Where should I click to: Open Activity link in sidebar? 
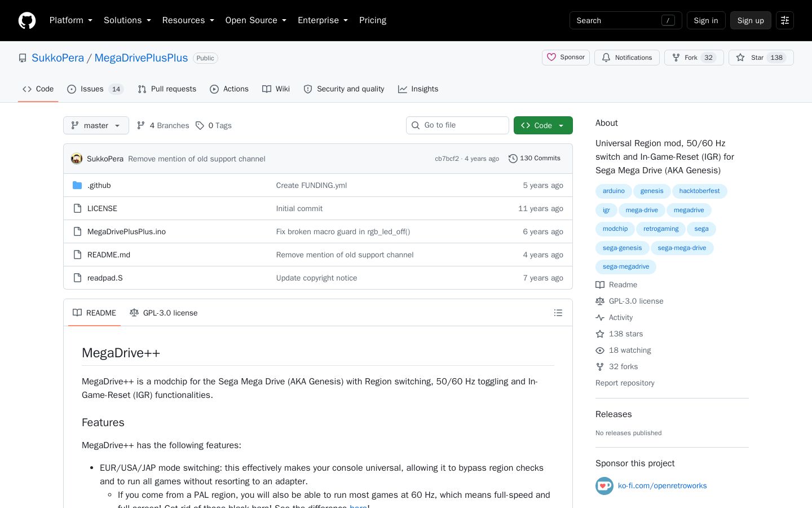[x=614, y=318]
